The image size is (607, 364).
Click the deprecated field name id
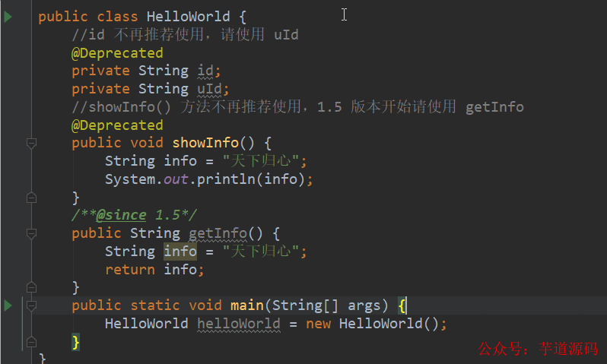[205, 71]
